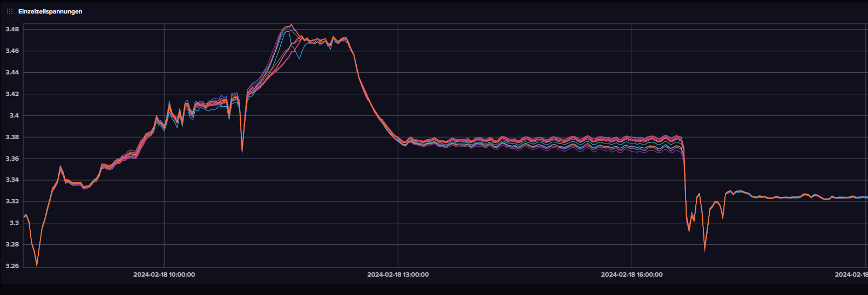
Task: Click the 3.28 y-axis label
Action: [x=12, y=244]
